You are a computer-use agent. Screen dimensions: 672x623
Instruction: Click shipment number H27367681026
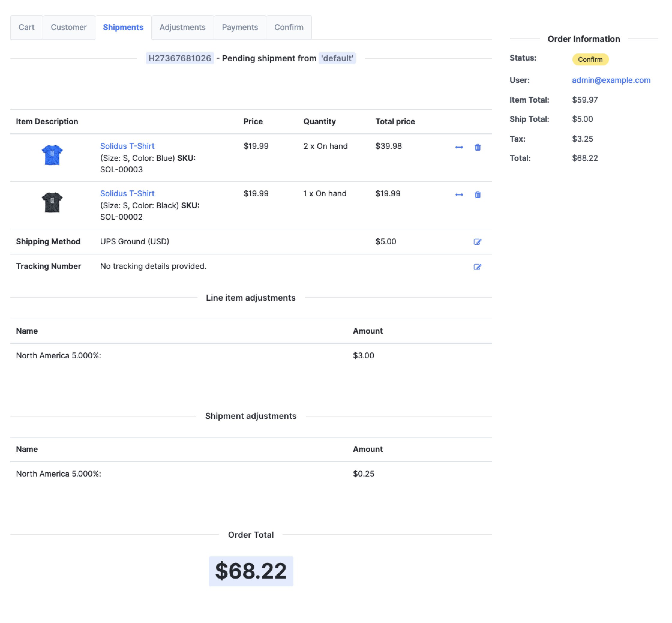pos(180,58)
